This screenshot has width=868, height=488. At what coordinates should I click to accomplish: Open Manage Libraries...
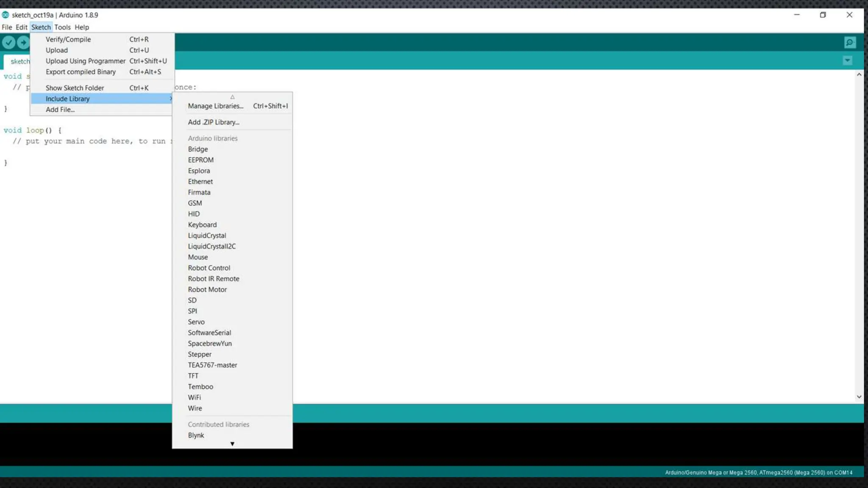point(232,106)
